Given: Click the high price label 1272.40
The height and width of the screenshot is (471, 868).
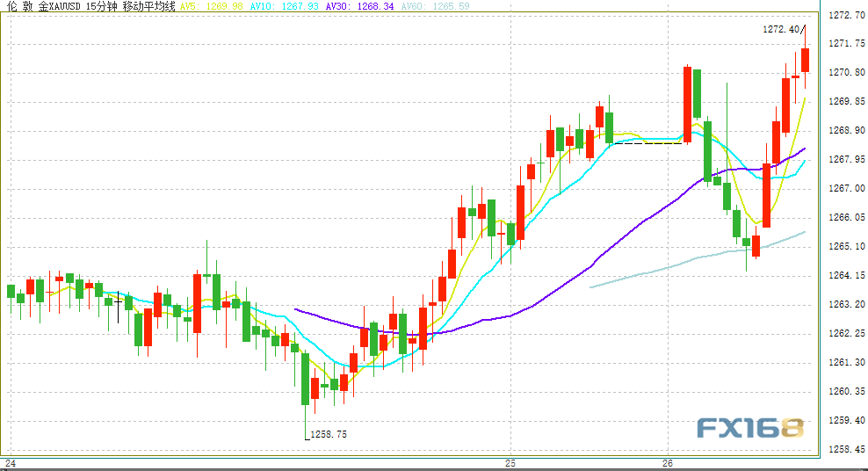Looking at the screenshot, I should tap(782, 29).
